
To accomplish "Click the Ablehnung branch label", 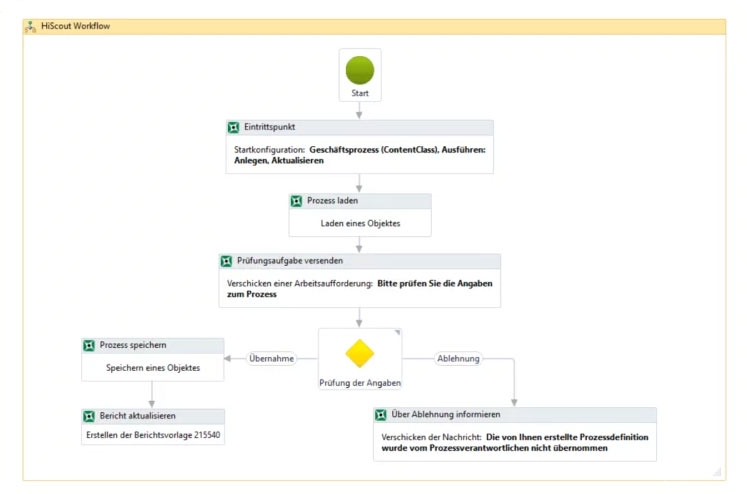I will coord(459,359).
